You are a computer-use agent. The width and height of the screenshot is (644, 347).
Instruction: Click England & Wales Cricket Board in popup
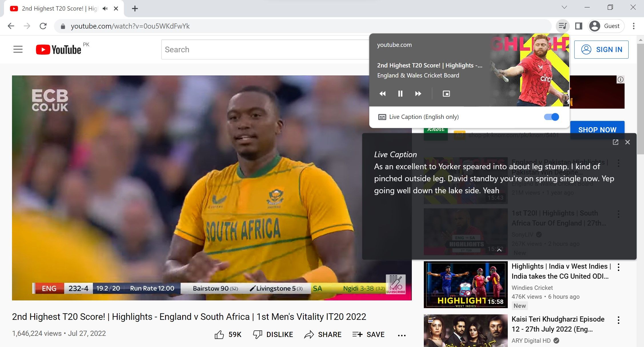tap(418, 75)
